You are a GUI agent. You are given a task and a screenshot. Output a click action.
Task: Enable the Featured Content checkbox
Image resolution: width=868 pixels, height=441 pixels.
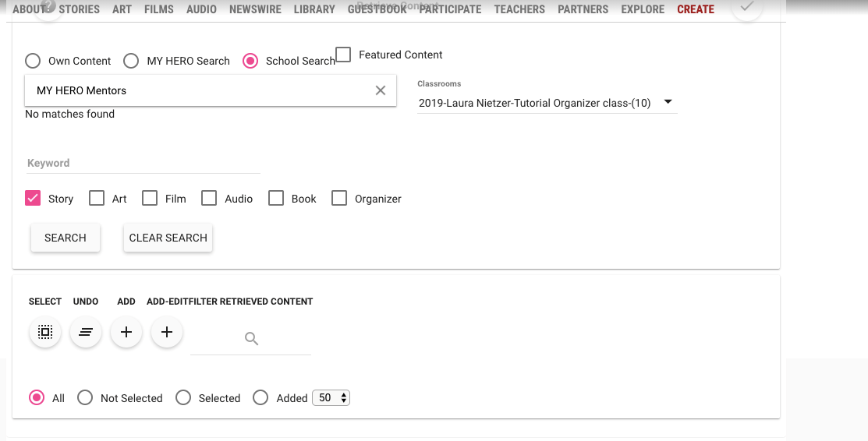click(x=343, y=55)
